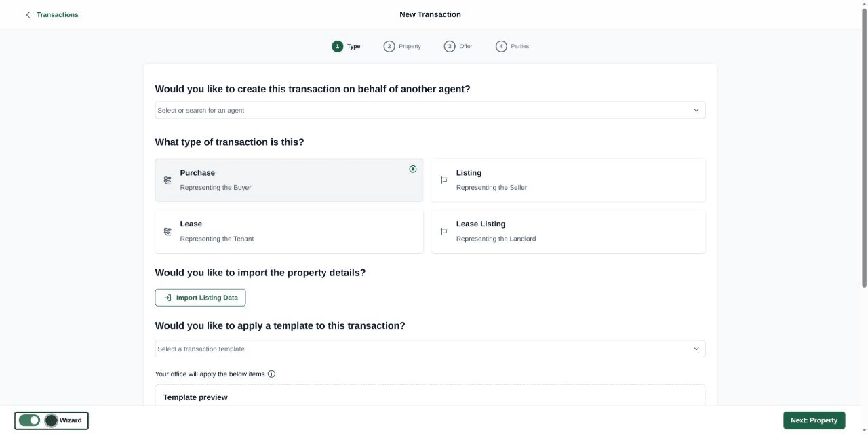
Task: Click the back chevron beside Transactions
Action: 28,14
